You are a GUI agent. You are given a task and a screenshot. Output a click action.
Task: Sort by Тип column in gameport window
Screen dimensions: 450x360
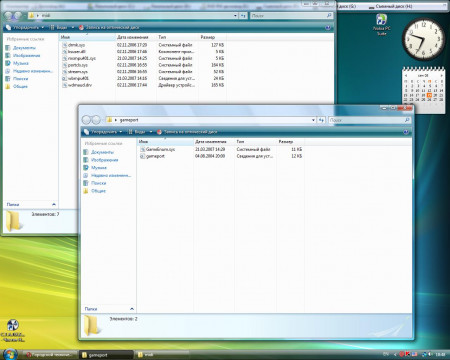pyautogui.click(x=255, y=142)
